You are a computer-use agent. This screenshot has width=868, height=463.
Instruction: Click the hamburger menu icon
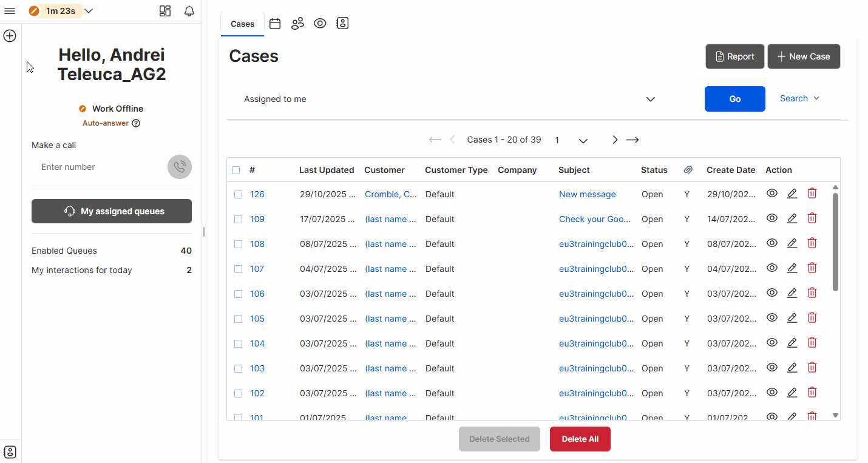pos(10,11)
